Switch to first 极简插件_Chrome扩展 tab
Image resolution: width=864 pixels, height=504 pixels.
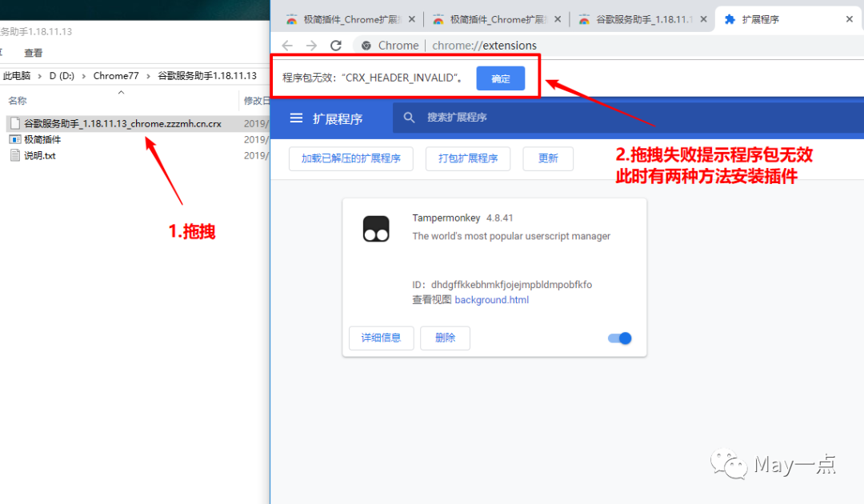coord(351,19)
